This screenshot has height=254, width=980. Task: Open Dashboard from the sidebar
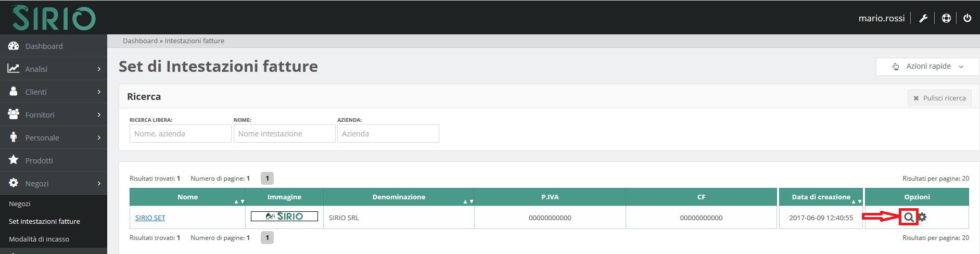[44, 46]
